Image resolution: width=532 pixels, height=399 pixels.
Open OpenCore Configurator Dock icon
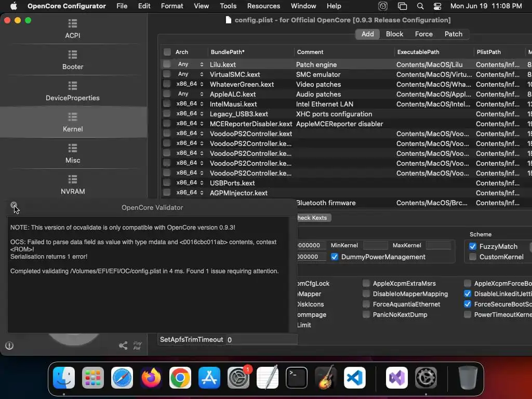426,378
